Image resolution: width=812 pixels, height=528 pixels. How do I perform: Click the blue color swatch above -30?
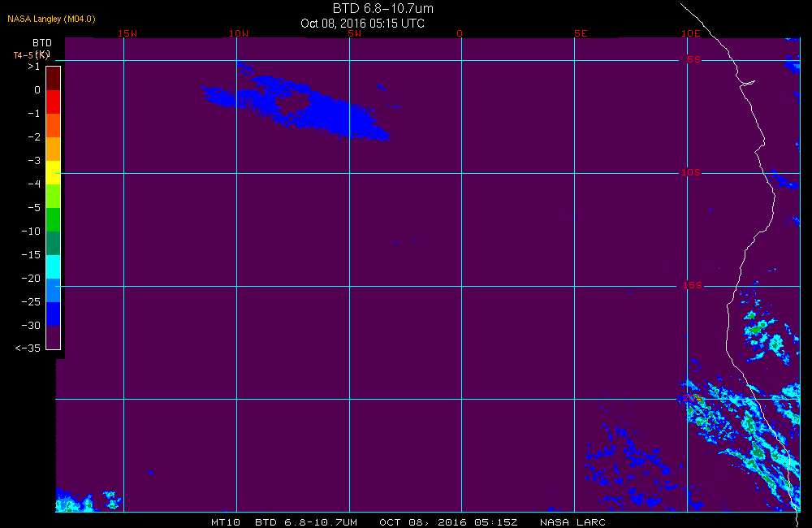(x=54, y=314)
